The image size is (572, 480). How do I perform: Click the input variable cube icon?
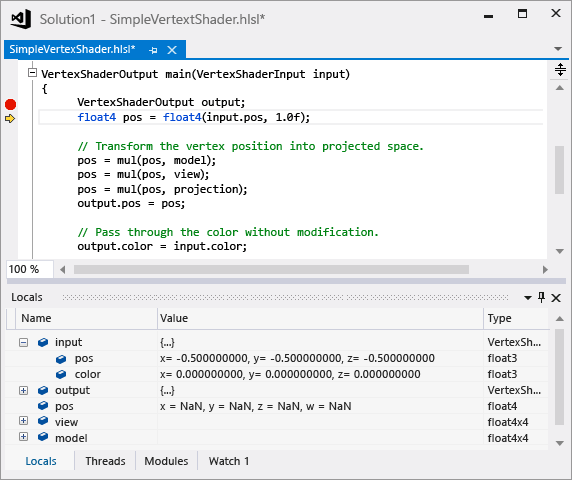[x=43, y=342]
